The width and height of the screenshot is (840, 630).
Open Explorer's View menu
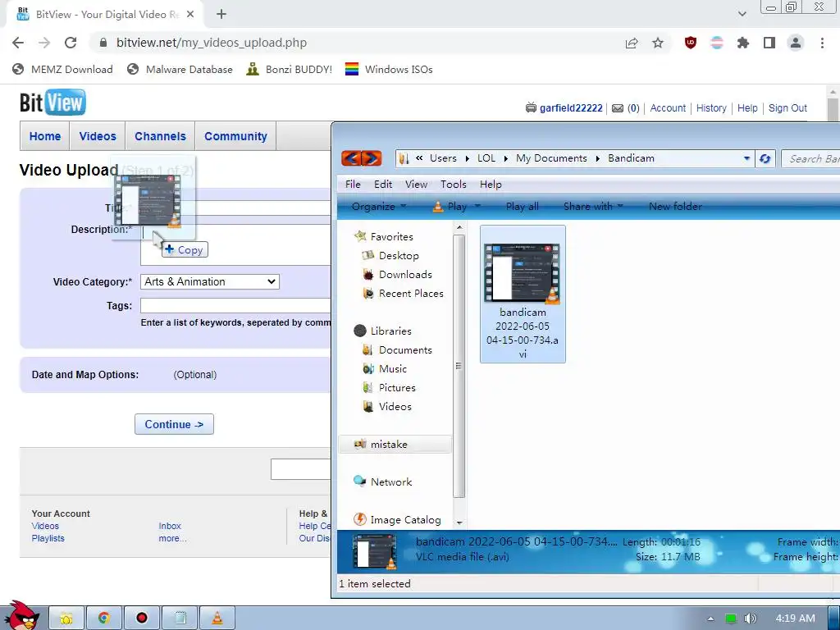416,185
